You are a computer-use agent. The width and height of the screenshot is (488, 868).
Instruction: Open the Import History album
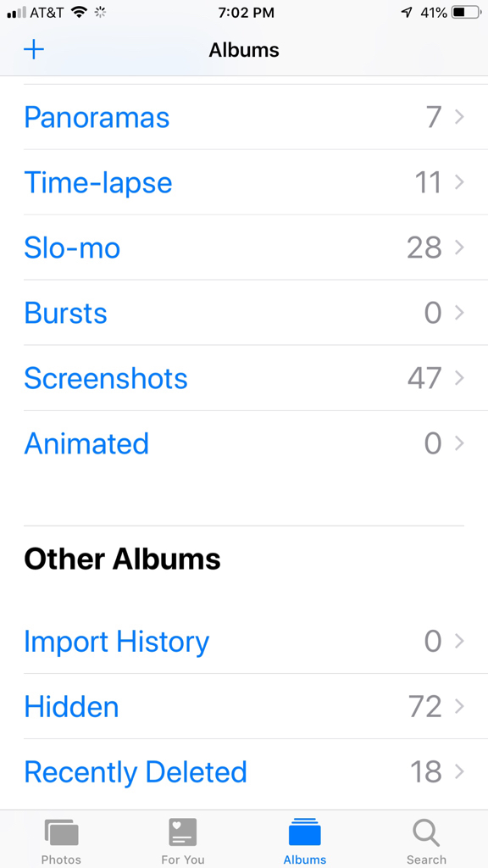coord(244,641)
